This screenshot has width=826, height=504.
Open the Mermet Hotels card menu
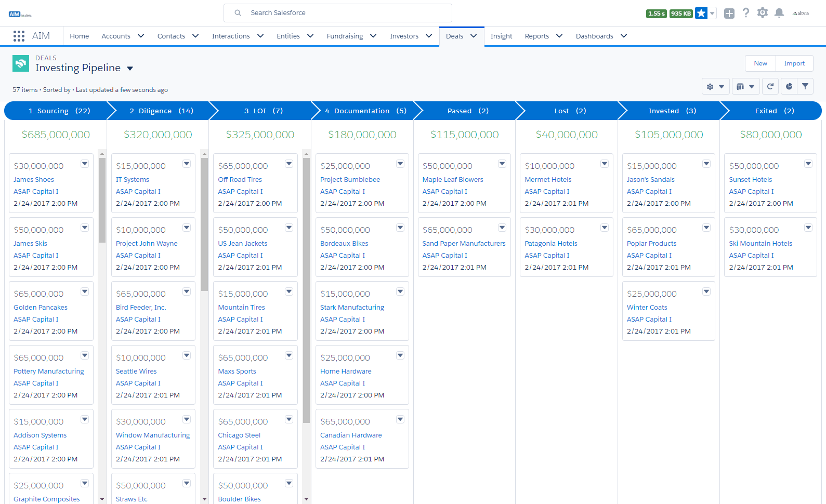point(605,164)
